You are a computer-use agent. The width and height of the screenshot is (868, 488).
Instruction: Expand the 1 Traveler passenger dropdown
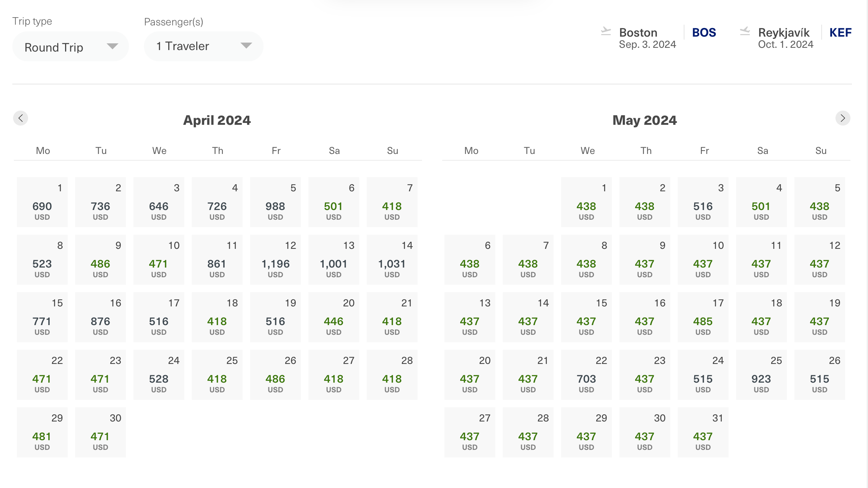pos(203,46)
